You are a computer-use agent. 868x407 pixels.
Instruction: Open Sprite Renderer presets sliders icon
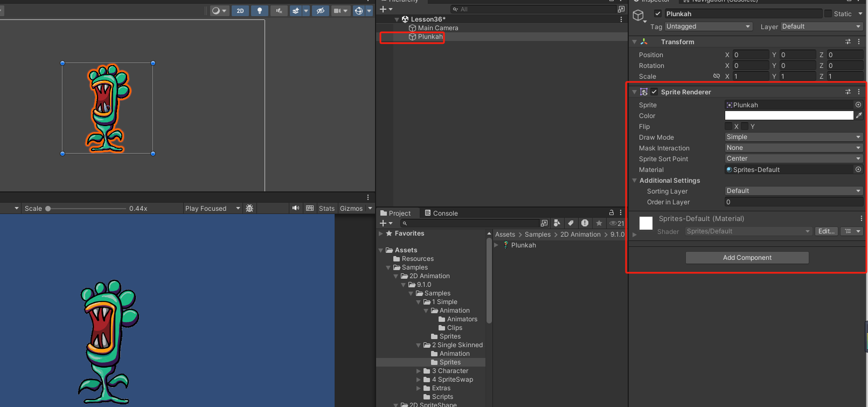pyautogui.click(x=848, y=92)
